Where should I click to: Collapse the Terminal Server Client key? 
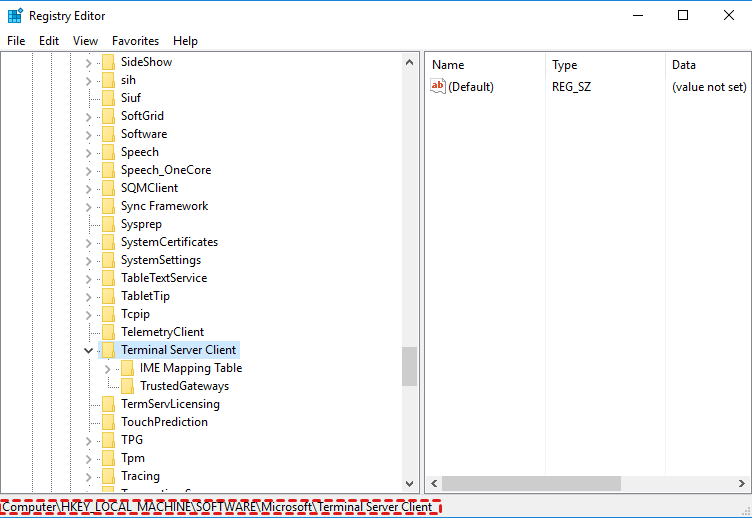(x=88, y=351)
